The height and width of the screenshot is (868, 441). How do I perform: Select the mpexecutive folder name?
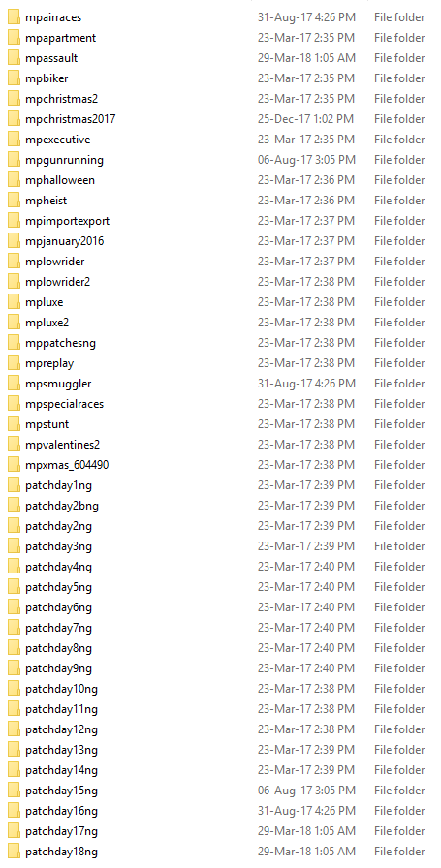tap(57, 139)
